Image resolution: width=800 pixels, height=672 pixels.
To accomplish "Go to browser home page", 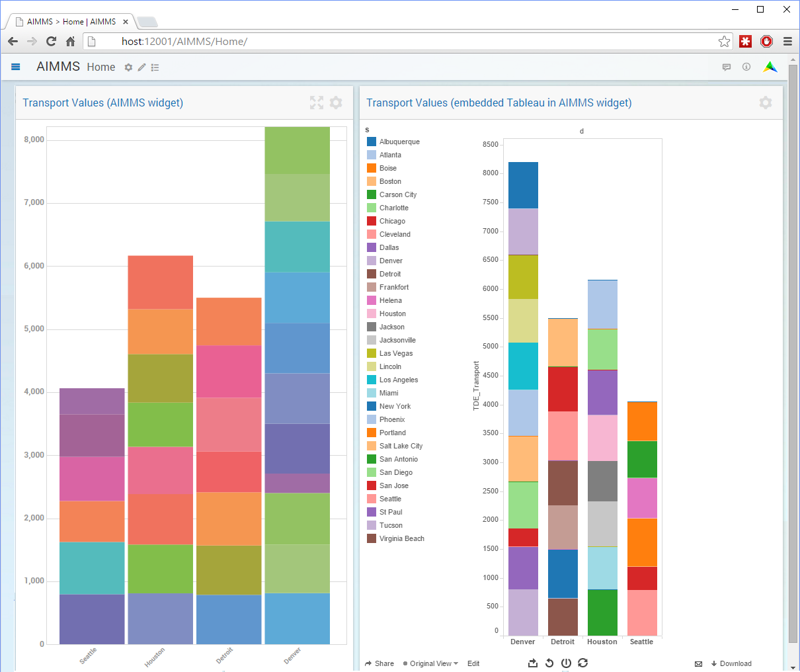I will (70, 41).
